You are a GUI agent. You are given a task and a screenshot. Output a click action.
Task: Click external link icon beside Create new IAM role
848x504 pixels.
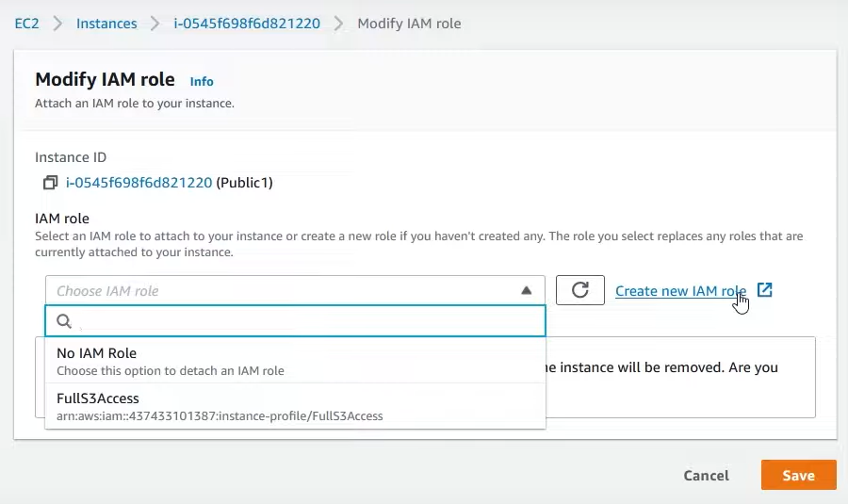pos(764,290)
